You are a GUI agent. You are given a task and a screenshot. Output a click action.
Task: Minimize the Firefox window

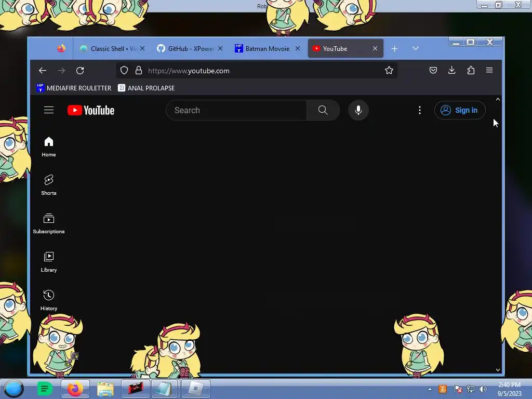tap(456, 42)
